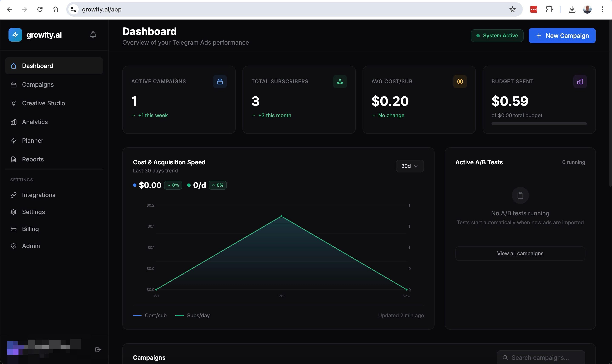Click the Avg Cost/Sub dollar icon
The height and width of the screenshot is (364, 612).
coord(460,81)
